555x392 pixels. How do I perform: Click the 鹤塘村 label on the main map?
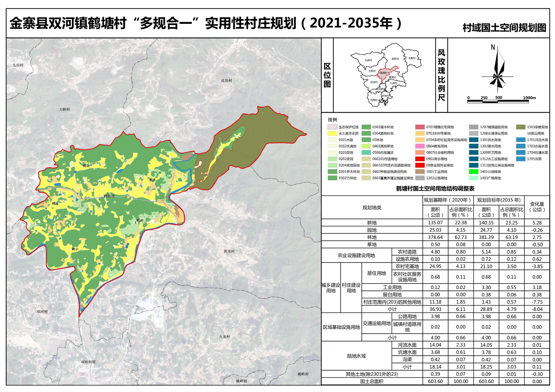tap(109, 196)
